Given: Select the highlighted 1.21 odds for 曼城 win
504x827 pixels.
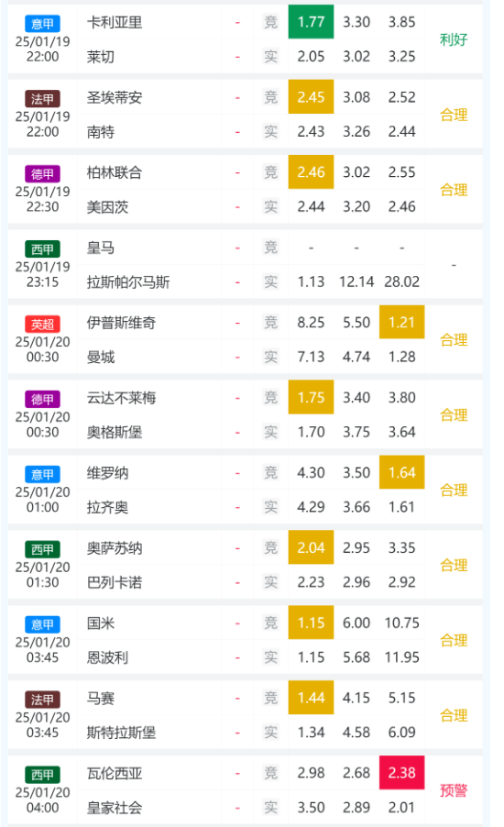Looking at the screenshot, I should pyautogui.click(x=401, y=322).
